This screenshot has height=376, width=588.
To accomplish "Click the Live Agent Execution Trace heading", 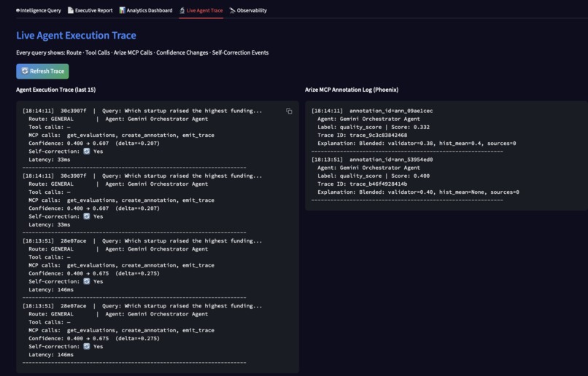I will 76,35.
